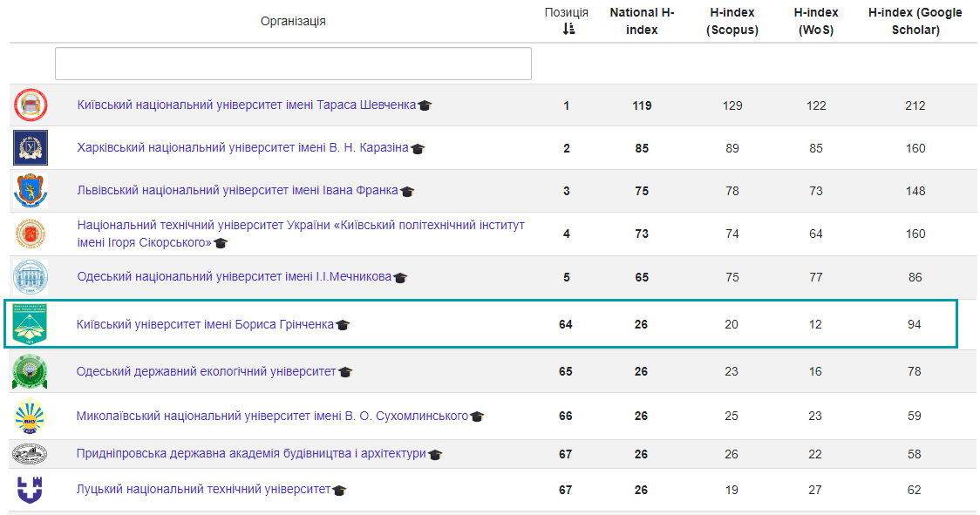980x515 pixels.
Task: Open Придніпровська державна академія будівництва link
Action: coord(251,453)
